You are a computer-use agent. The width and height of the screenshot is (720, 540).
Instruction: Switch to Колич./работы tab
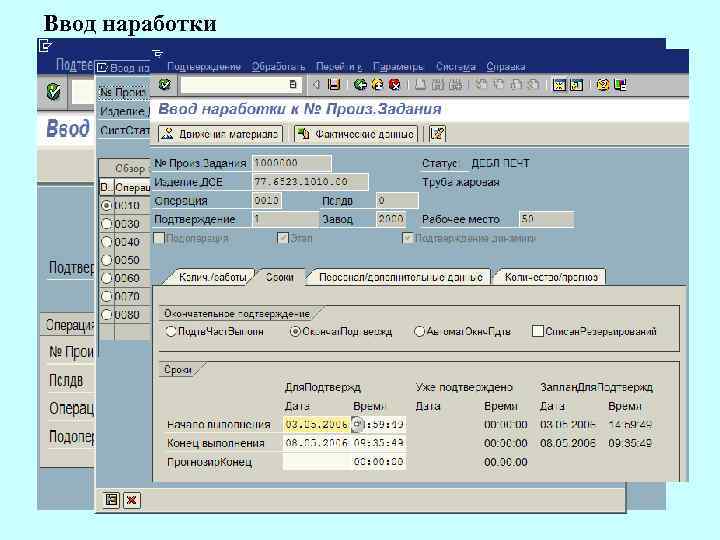[x=212, y=277]
